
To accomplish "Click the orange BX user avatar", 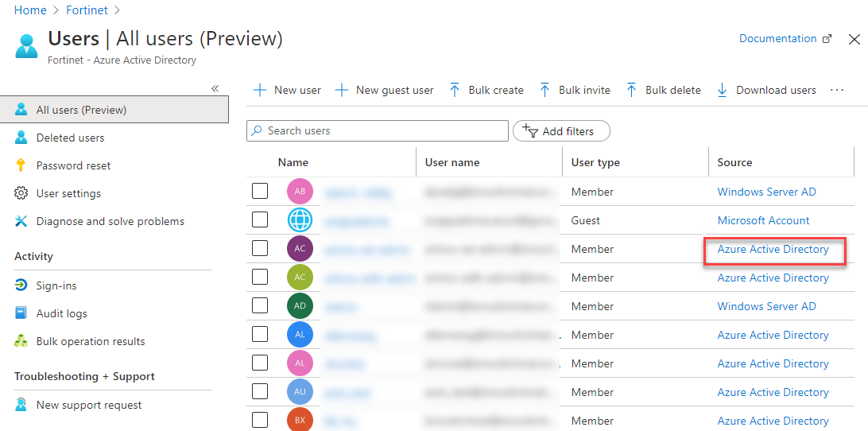I will coord(300,419).
